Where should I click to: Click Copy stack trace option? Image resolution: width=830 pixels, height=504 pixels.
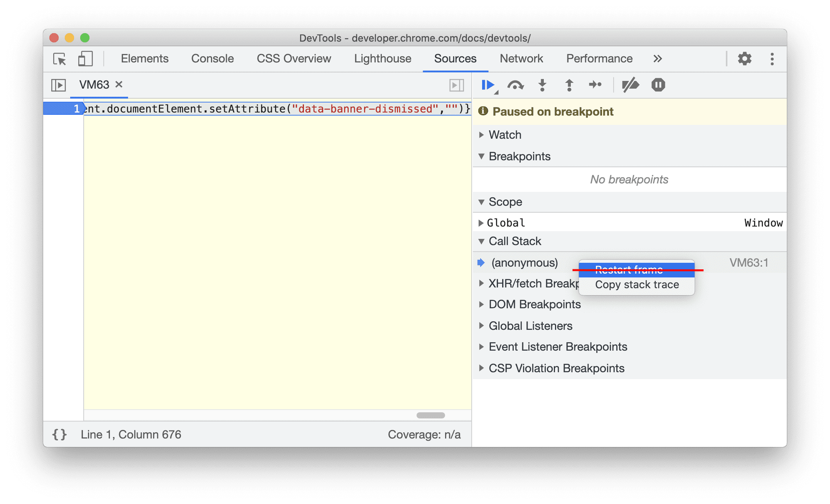[x=637, y=285]
